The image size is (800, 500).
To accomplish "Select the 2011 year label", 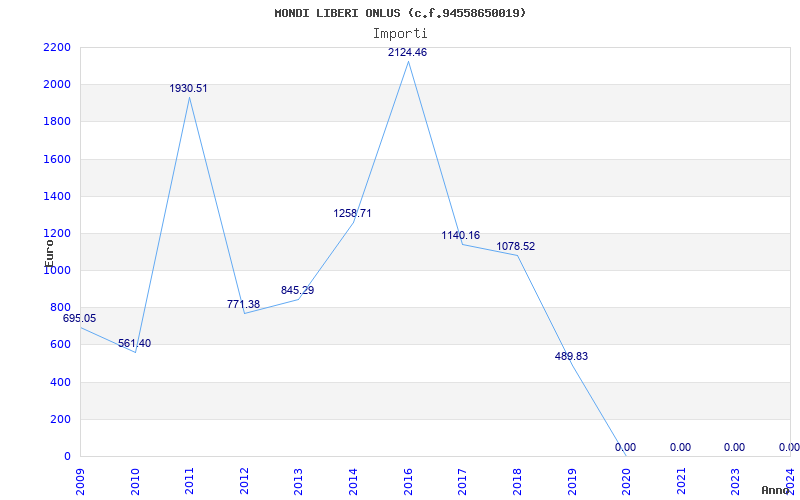I will (189, 482).
